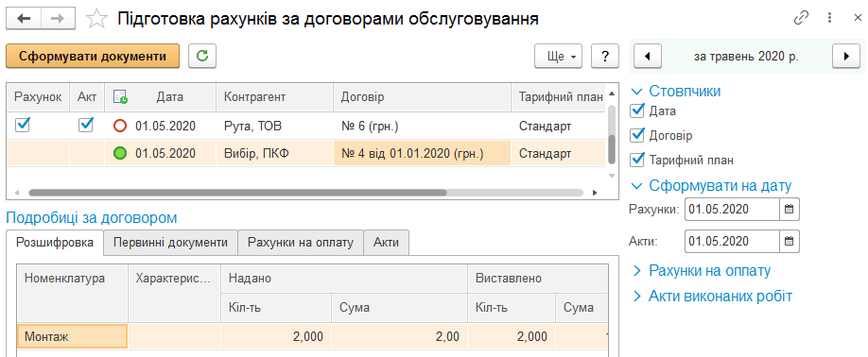
Task: Expand the Акти виконаних робіт section
Action: tap(712, 297)
